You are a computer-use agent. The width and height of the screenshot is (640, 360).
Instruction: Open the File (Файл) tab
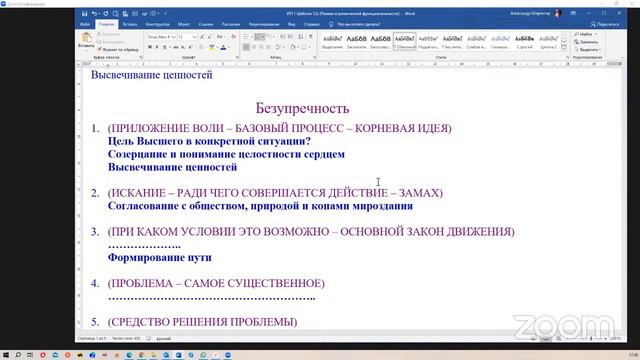85,24
